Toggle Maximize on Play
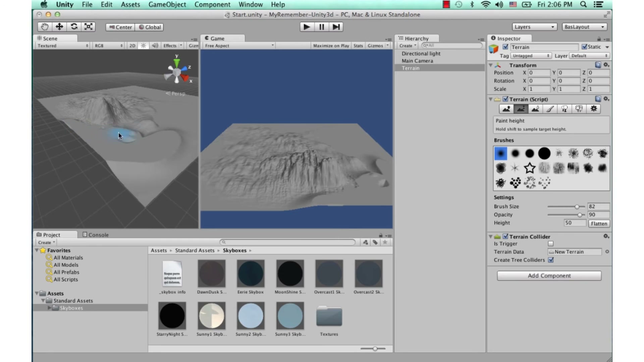The image size is (644, 362). click(x=331, y=46)
